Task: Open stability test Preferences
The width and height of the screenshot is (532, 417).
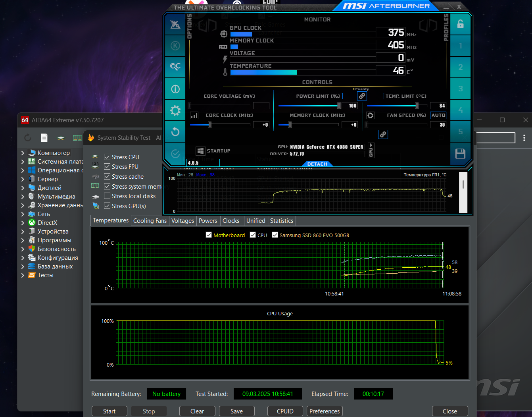Action: click(x=325, y=411)
